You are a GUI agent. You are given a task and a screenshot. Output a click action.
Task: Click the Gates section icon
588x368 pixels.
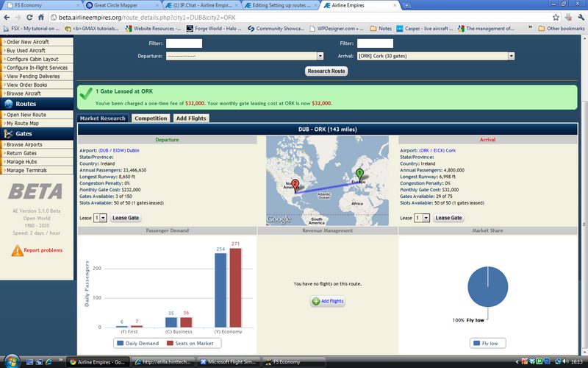8,134
